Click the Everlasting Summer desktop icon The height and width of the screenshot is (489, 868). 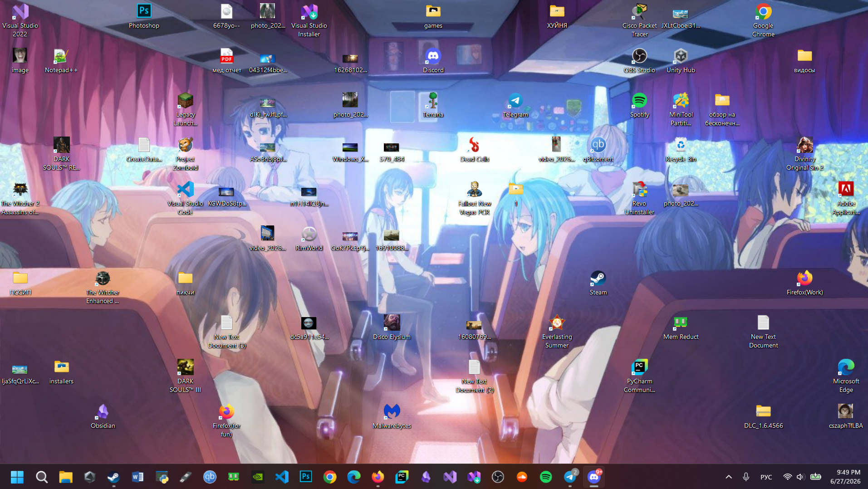pos(557,332)
